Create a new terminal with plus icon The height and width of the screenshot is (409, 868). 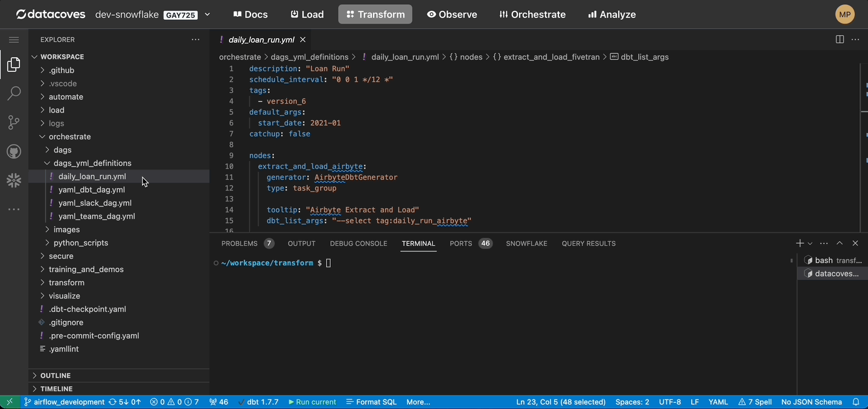click(x=800, y=243)
